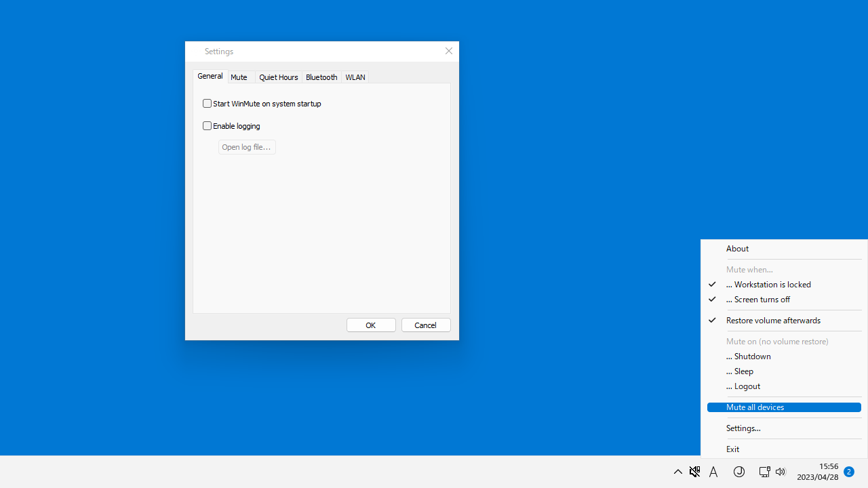Close the Settings dialog window
Screen dimensions: 868x488
[x=449, y=51]
